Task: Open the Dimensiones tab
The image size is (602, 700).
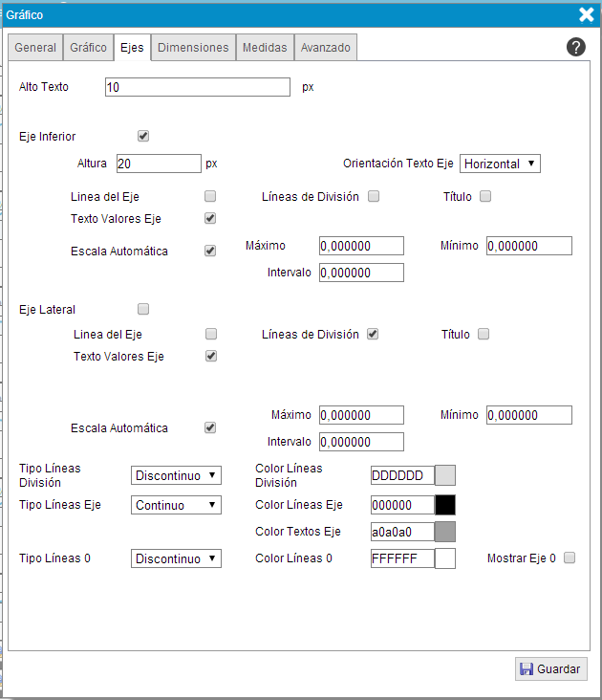Action: coord(193,48)
